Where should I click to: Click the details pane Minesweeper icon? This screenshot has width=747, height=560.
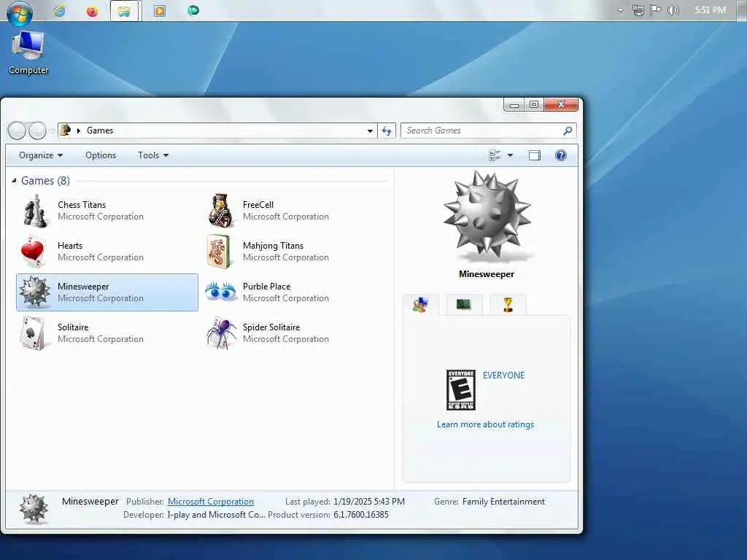point(34,508)
